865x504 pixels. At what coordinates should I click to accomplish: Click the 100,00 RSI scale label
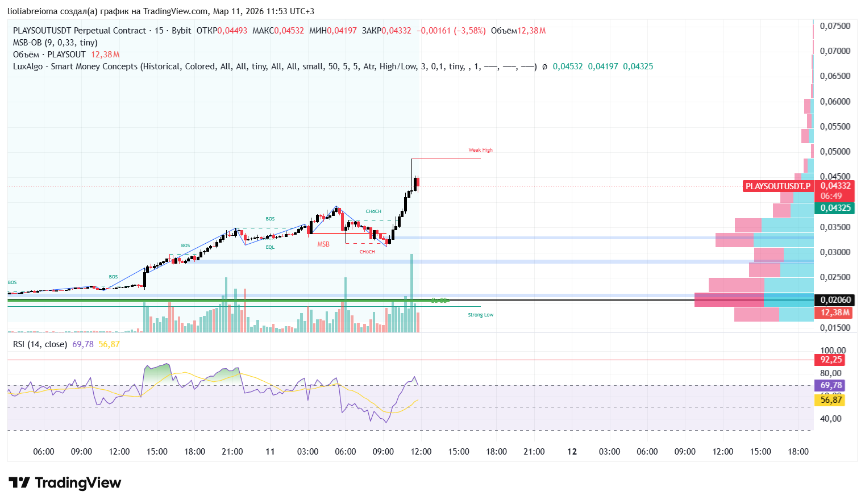[x=833, y=350]
